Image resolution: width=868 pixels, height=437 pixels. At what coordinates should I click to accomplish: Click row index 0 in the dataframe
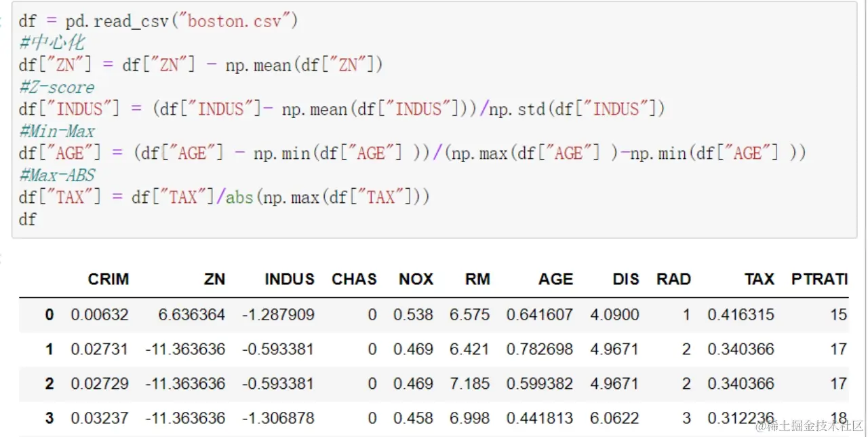coord(49,315)
